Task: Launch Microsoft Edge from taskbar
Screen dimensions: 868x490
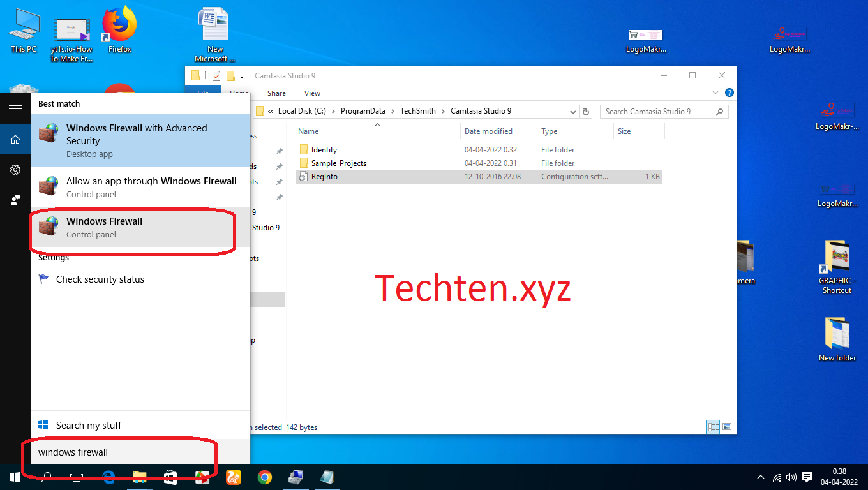Action: 108,477
